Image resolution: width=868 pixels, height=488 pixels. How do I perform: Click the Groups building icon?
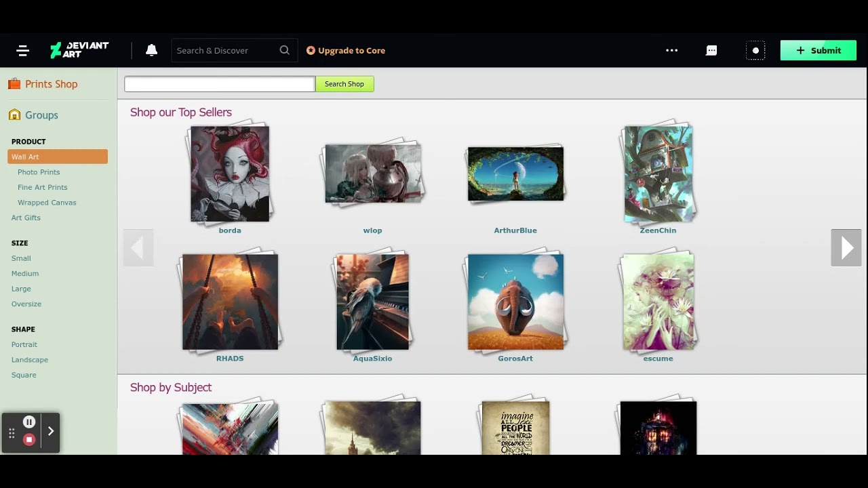click(14, 115)
